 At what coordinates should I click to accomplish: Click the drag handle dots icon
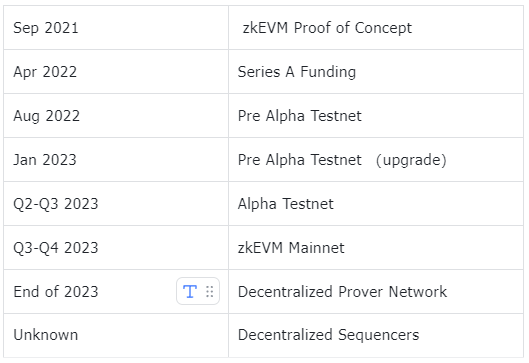point(210,291)
